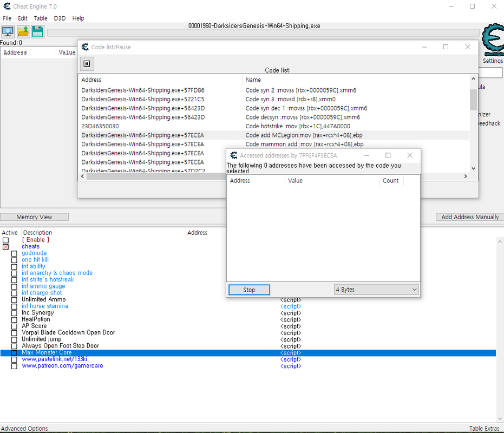The height and width of the screenshot is (433, 504).
Task: Enable the inf ability checkbox
Action: pos(14,266)
